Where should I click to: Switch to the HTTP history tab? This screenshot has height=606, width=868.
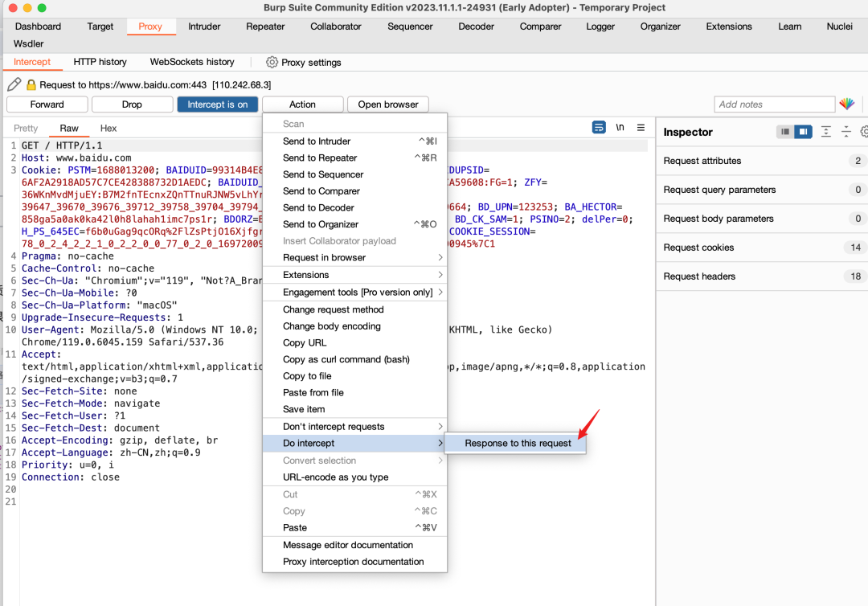(100, 62)
